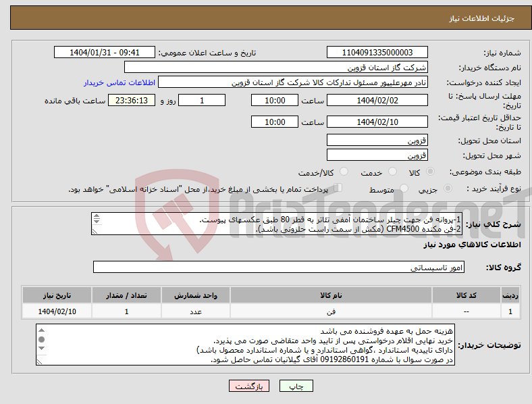Click the resize handle of description box
Screen dimensions: 532x404
[95, 232]
